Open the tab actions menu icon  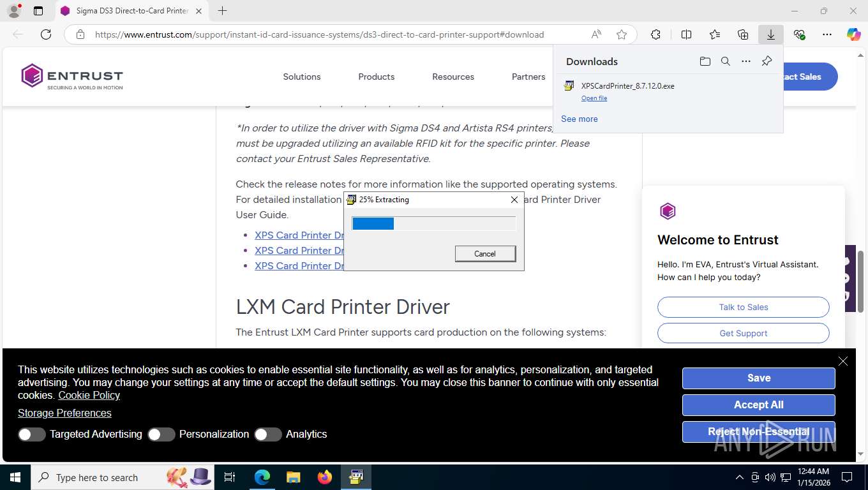[38, 11]
